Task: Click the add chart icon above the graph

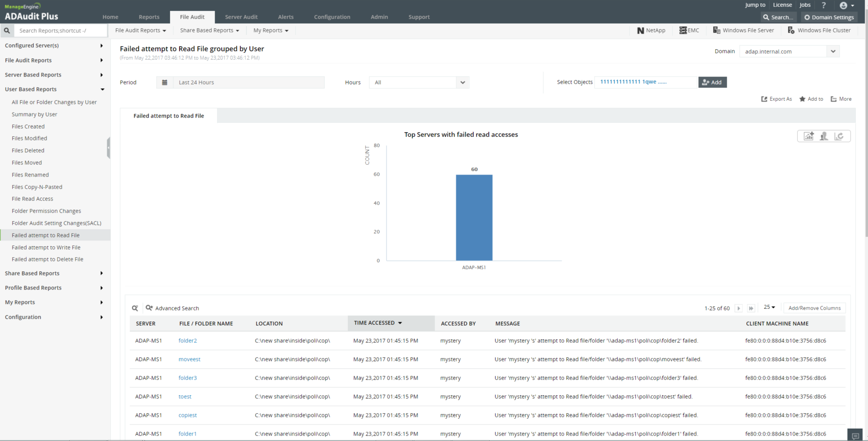Action: [x=809, y=136]
